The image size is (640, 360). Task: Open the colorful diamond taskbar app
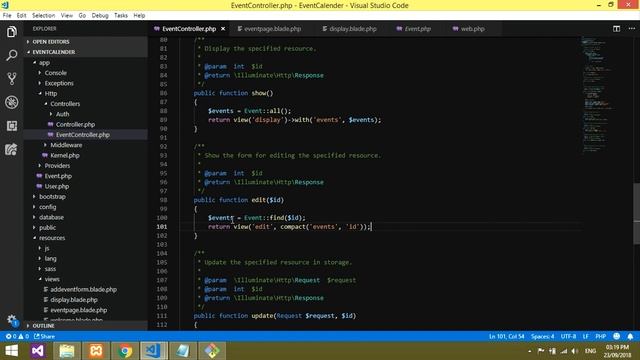(x=212, y=351)
